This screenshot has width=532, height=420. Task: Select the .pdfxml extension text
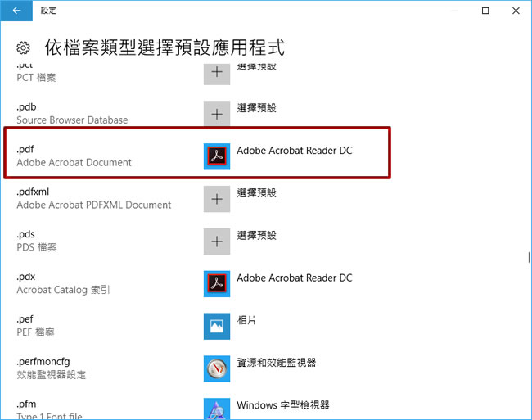pos(33,192)
